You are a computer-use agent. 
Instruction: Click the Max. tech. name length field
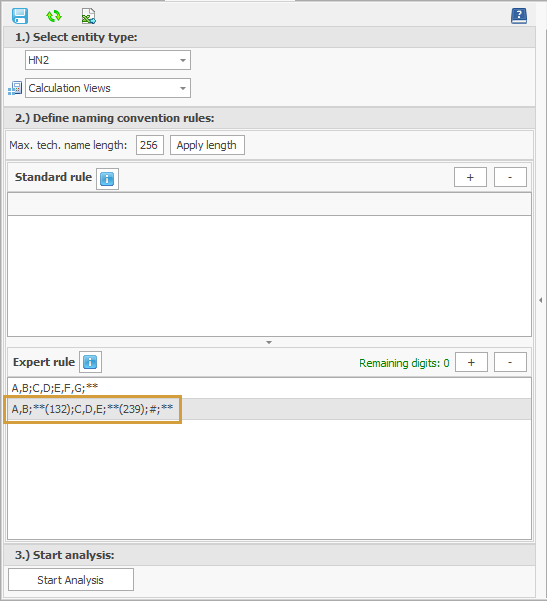click(150, 145)
